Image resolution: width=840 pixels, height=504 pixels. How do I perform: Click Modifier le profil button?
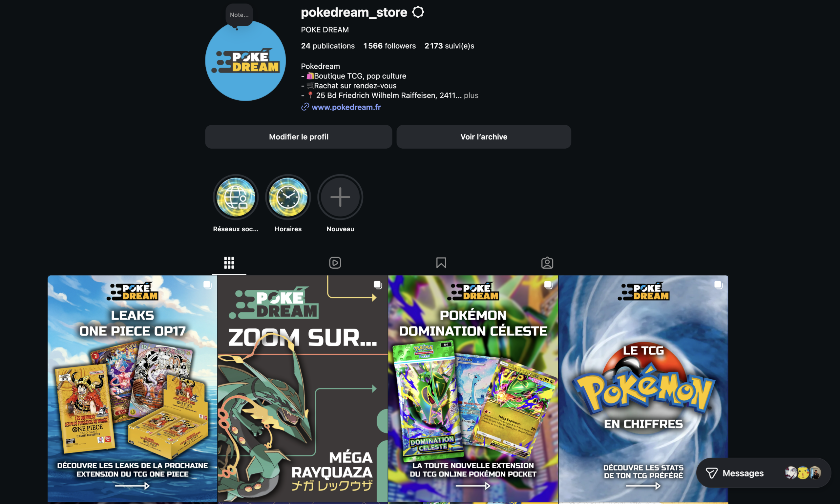tap(299, 136)
